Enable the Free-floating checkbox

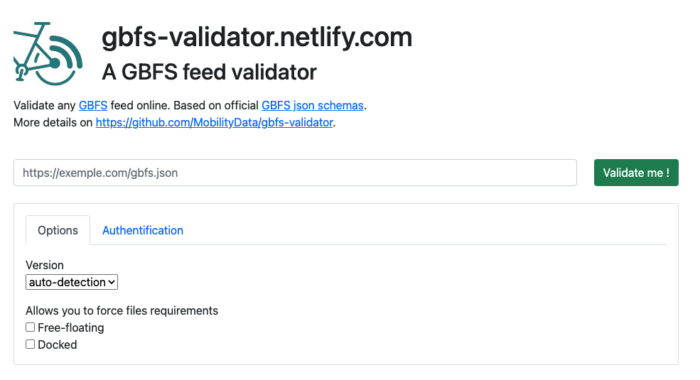(x=30, y=327)
